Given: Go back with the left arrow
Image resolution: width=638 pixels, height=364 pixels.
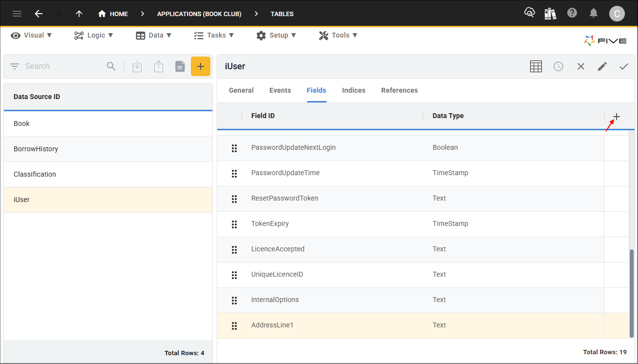Looking at the screenshot, I should (39, 14).
